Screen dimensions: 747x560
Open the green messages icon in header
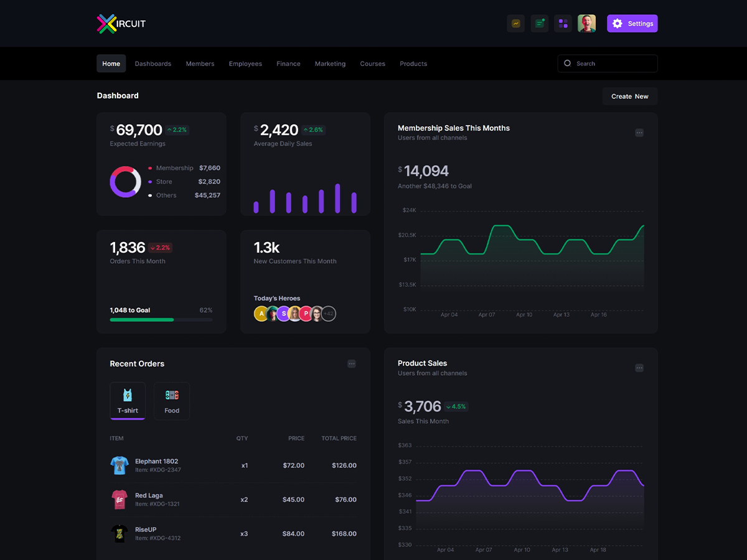click(539, 24)
